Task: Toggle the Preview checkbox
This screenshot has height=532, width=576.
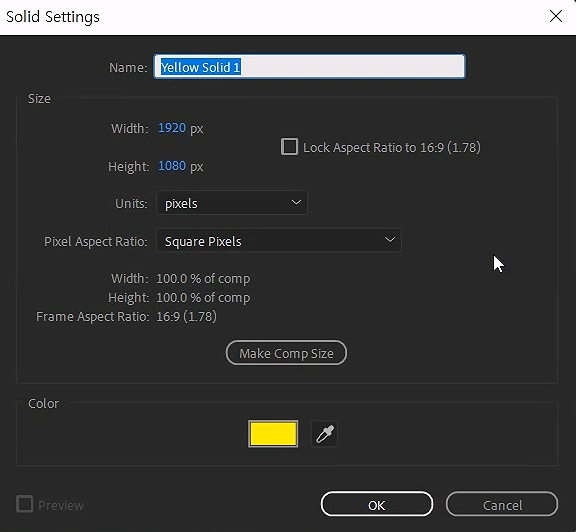Action: pyautogui.click(x=25, y=504)
